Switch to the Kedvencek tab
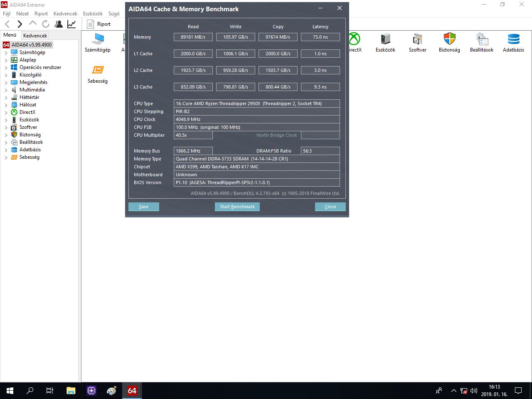Image resolution: width=532 pixels, height=399 pixels. [35, 35]
